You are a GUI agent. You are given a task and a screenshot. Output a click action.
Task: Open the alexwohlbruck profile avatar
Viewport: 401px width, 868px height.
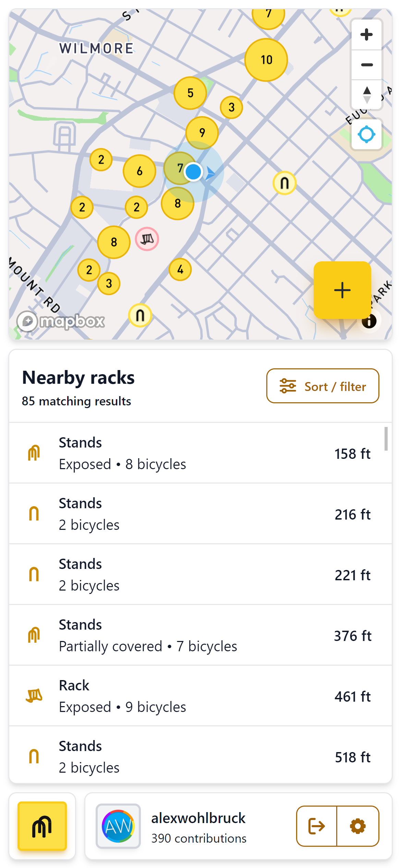click(x=118, y=826)
